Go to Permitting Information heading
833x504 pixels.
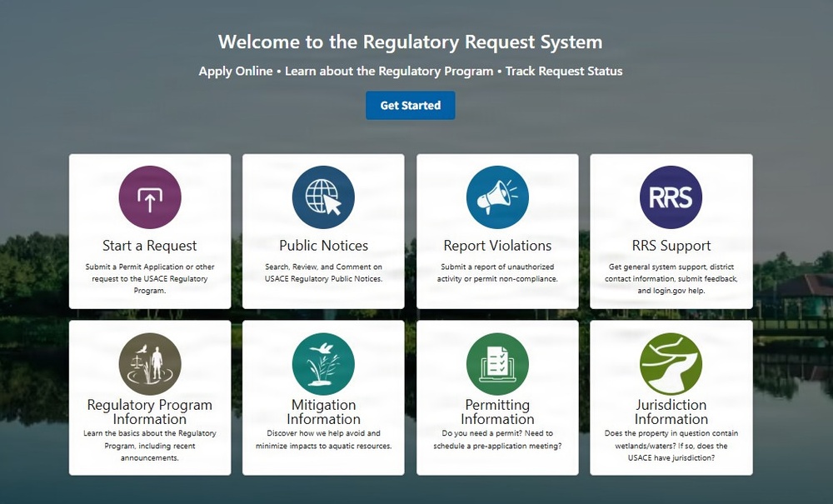coord(497,412)
